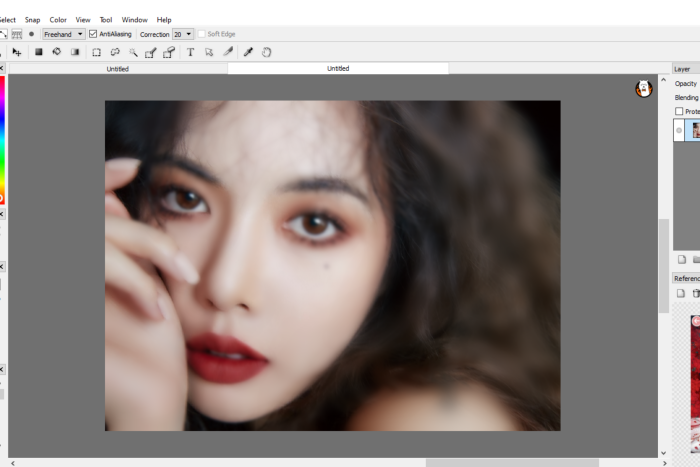Open the Window menu
The height and width of the screenshot is (467, 700).
(134, 20)
